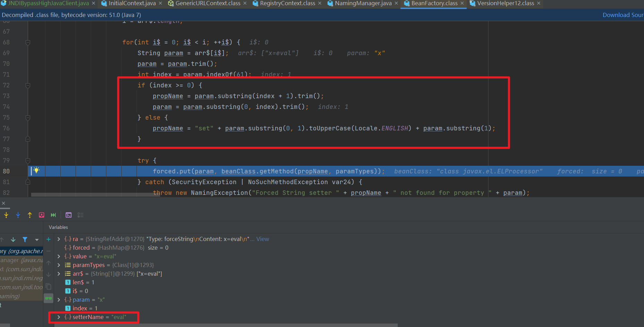Toggle the show watches glasses icon
This screenshot has height=327, width=644.
click(x=48, y=298)
